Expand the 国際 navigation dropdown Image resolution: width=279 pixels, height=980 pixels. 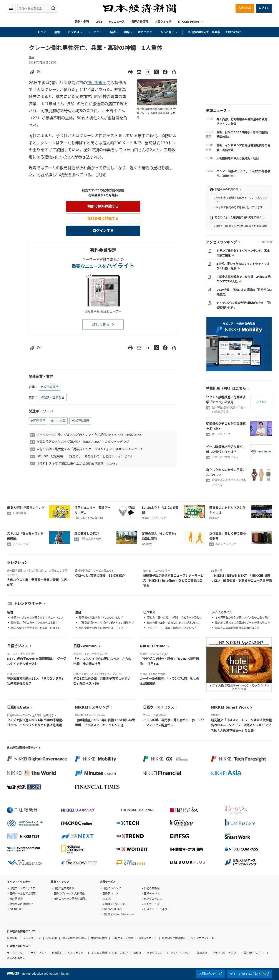point(128,32)
